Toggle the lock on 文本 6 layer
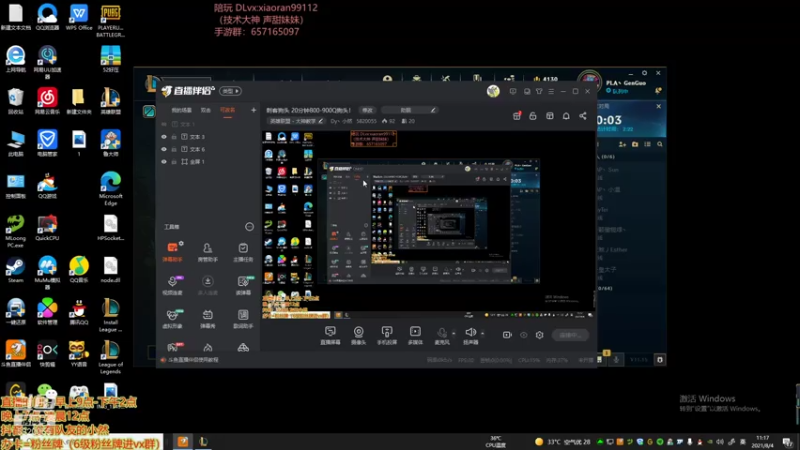The height and width of the screenshot is (450, 800). click(x=174, y=149)
